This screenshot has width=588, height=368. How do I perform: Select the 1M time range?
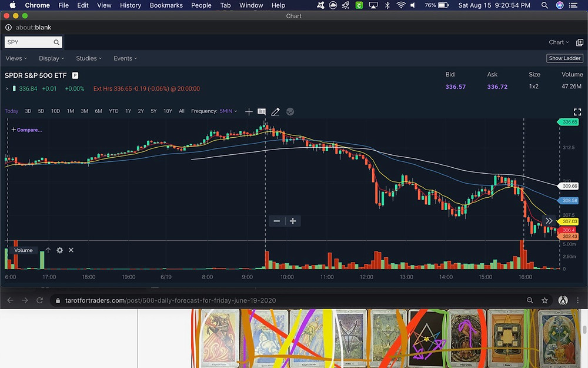71,111
